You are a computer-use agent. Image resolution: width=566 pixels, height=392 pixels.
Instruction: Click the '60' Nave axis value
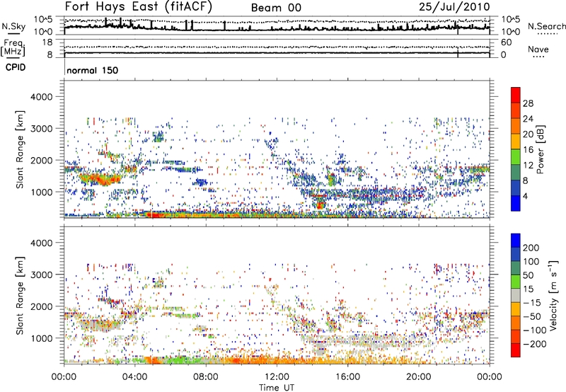coord(507,42)
